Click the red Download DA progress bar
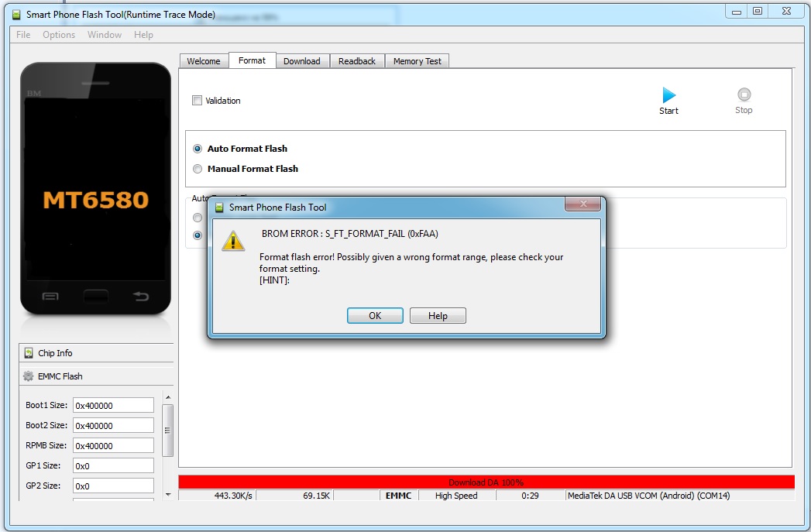 click(x=486, y=482)
